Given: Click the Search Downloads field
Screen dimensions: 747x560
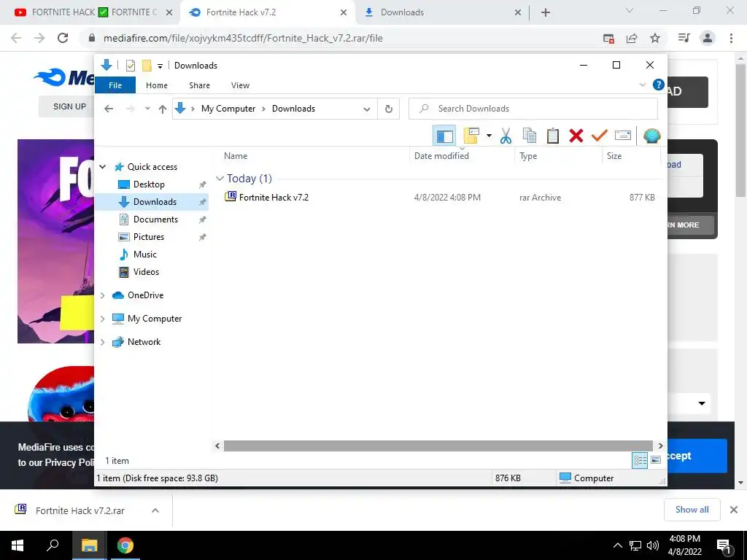Looking at the screenshot, I should pyautogui.click(x=533, y=109).
